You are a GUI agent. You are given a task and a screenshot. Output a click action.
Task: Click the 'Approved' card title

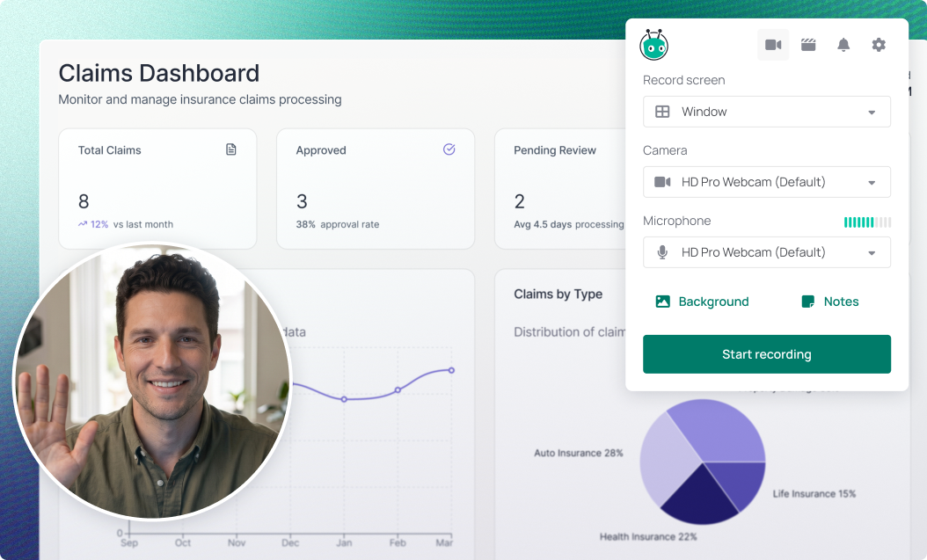pyautogui.click(x=321, y=150)
